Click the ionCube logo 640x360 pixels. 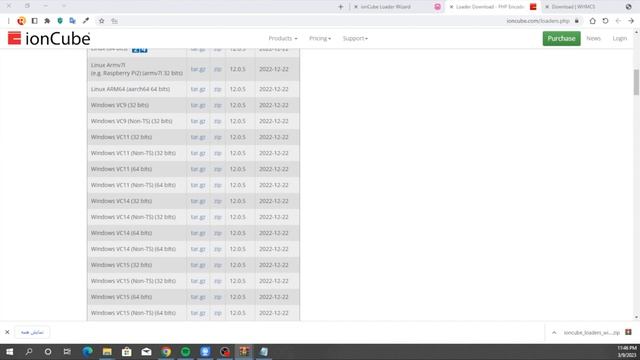49,38
